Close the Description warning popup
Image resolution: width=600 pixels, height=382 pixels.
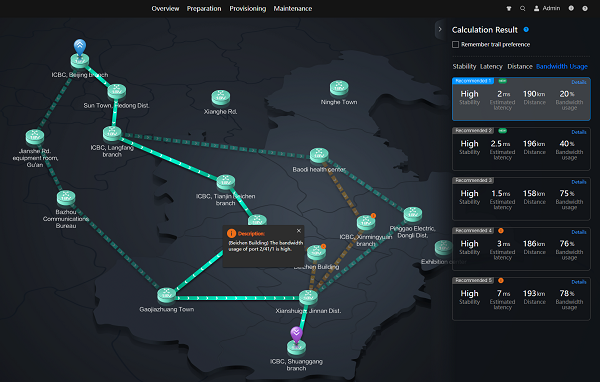coord(299,231)
